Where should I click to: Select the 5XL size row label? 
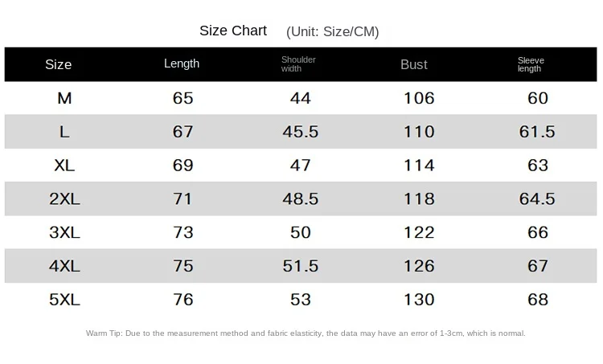(64, 300)
